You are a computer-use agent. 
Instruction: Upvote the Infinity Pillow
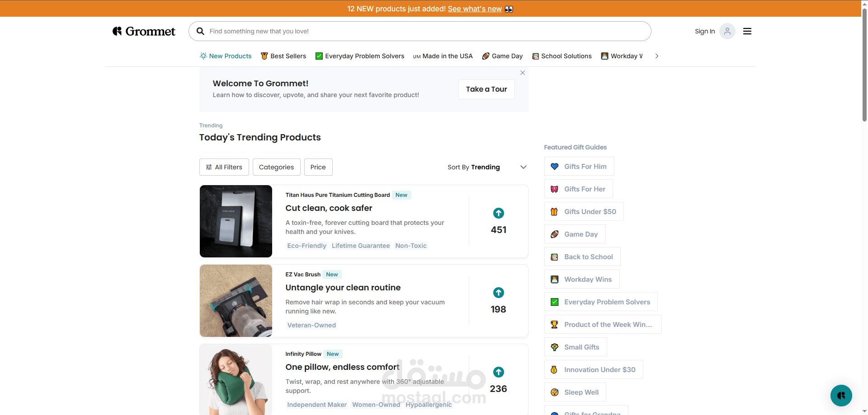499,372
